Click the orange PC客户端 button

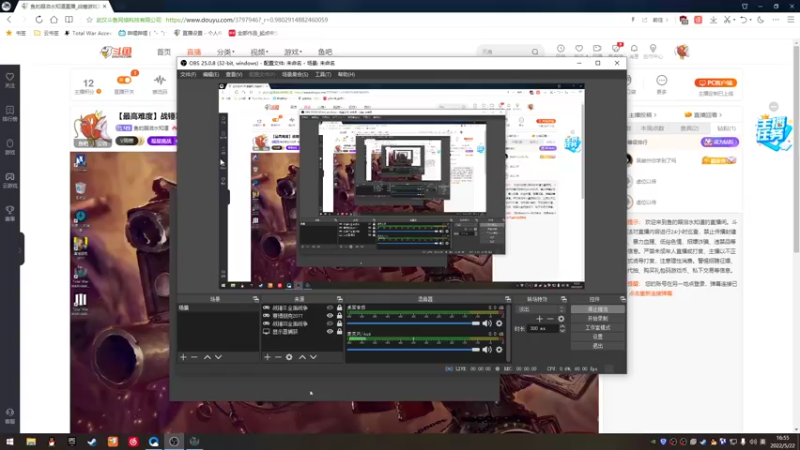coord(715,83)
